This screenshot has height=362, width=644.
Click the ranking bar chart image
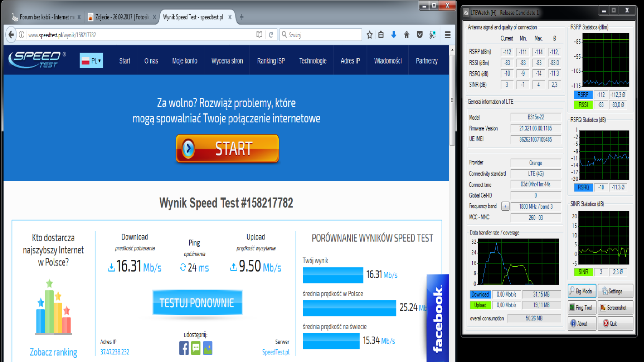pos(53,307)
